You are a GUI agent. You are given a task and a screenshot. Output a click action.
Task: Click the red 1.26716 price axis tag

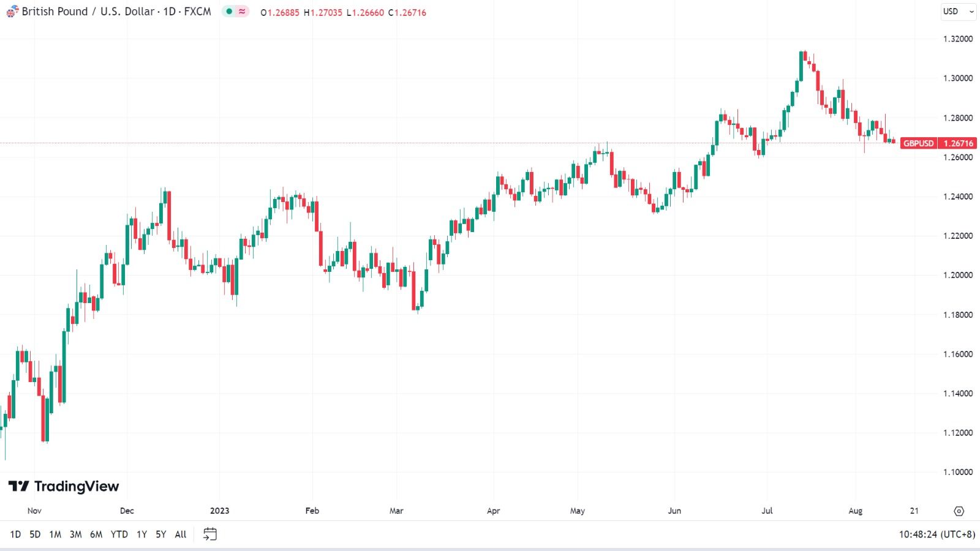pos(958,143)
